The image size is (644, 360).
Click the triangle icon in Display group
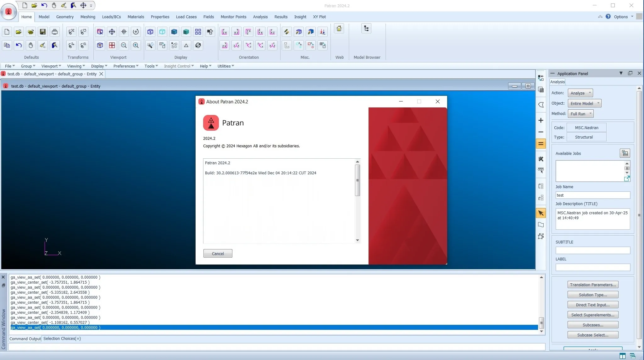(x=186, y=45)
